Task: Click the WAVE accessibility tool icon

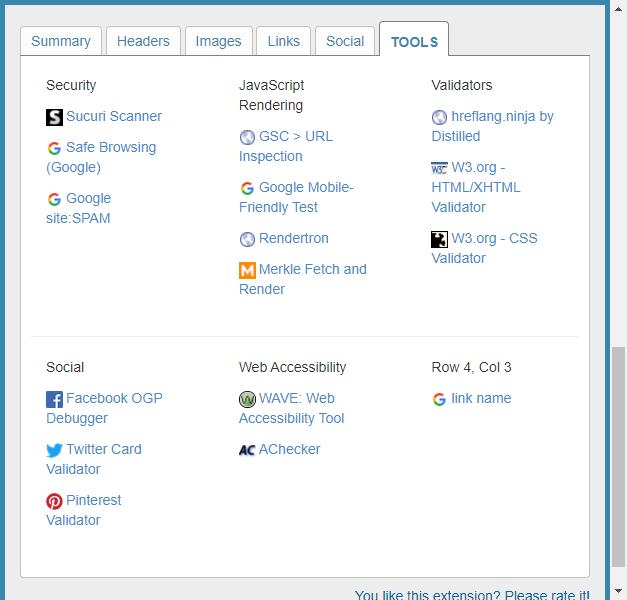Action: (247, 399)
